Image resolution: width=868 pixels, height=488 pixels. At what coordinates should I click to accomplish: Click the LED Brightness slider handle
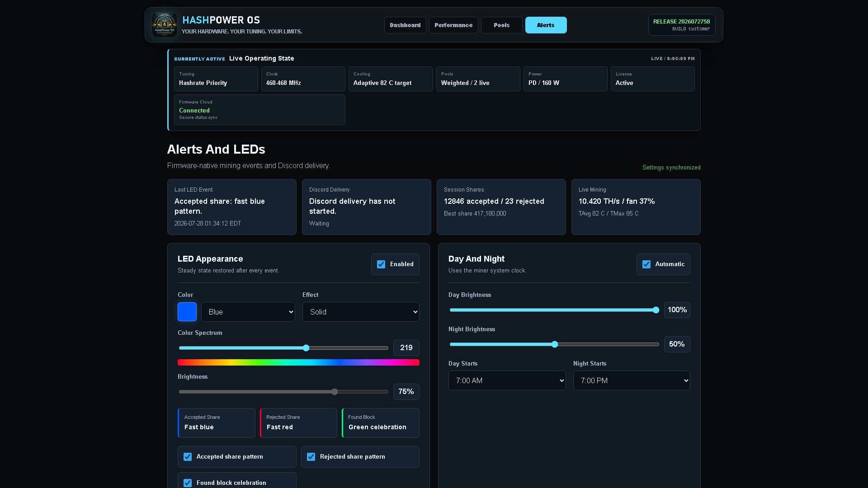point(335,392)
